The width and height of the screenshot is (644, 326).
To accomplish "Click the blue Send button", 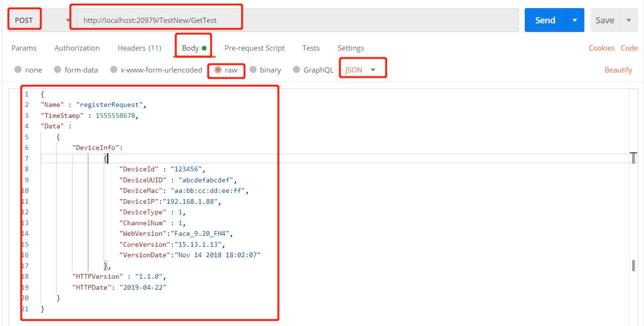I will 545,20.
